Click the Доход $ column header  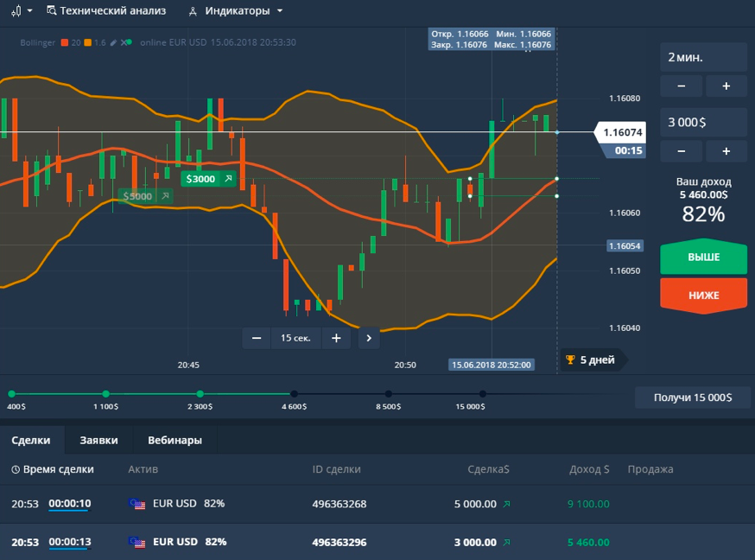(x=589, y=469)
